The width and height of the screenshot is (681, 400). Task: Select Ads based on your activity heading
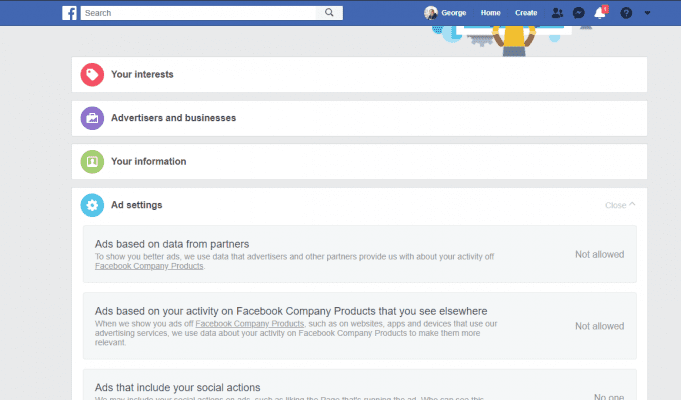click(x=291, y=311)
